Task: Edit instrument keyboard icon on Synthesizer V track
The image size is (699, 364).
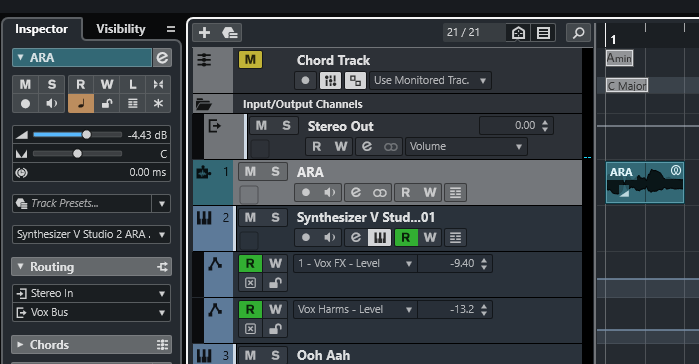Action: (x=379, y=237)
